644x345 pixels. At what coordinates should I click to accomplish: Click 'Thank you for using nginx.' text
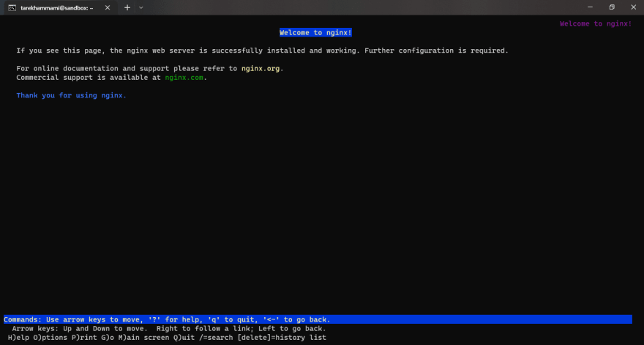point(72,95)
